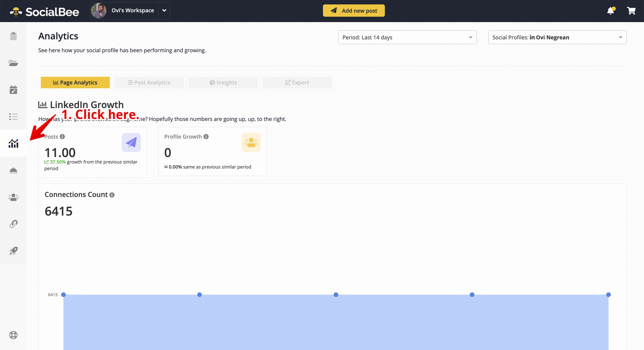Open the notifications bell
644x350 pixels.
pyautogui.click(x=611, y=11)
